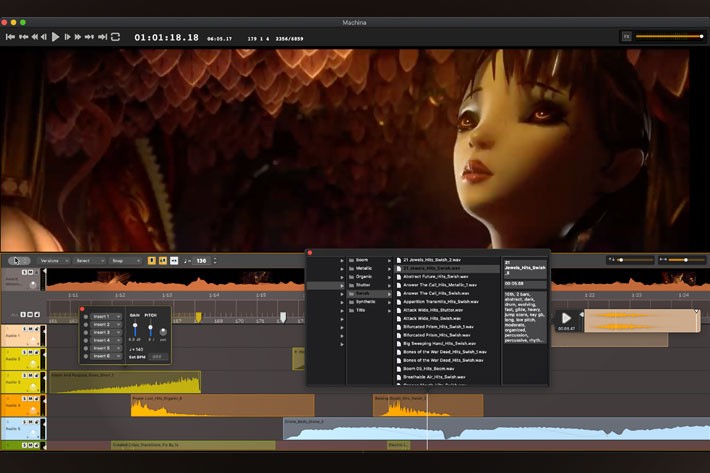This screenshot has width=710, height=473.
Task: Click the Set BPM input field
Action: pyautogui.click(x=158, y=357)
